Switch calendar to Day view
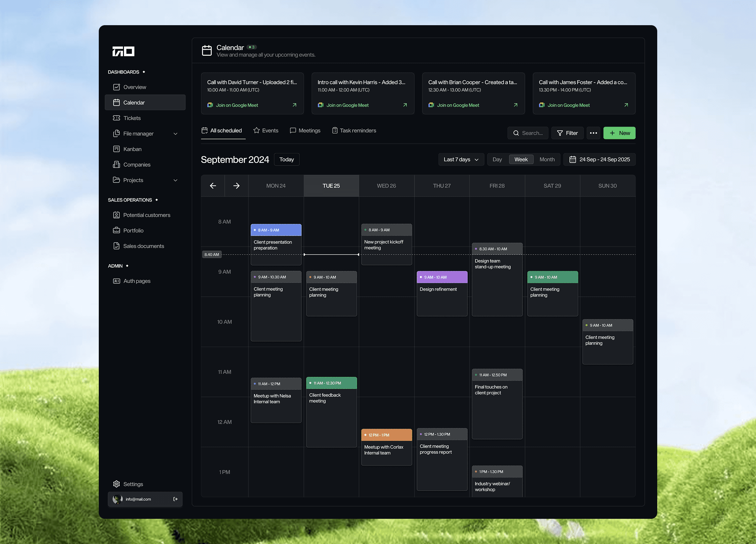The image size is (756, 544). coord(497,159)
